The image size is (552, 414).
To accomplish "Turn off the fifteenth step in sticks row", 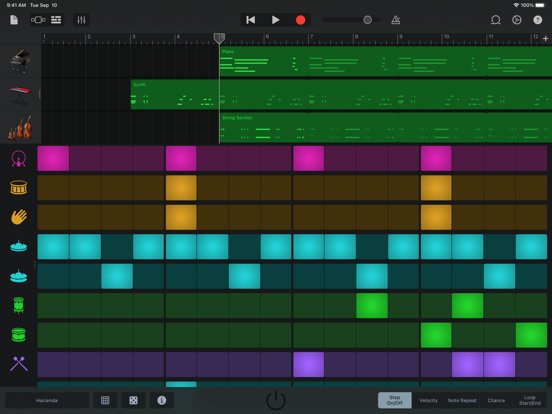I will coord(499,364).
